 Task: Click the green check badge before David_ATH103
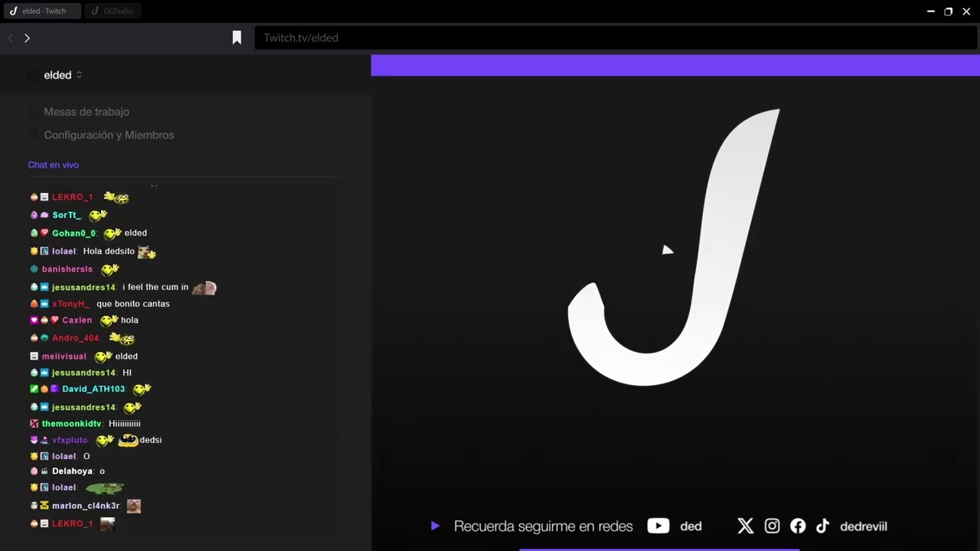click(x=34, y=390)
